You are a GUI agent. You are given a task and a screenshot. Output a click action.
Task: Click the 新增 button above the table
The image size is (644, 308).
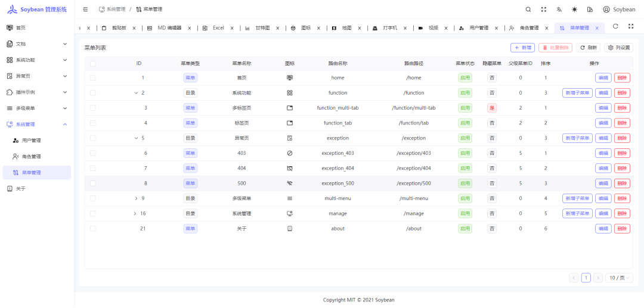coord(522,48)
